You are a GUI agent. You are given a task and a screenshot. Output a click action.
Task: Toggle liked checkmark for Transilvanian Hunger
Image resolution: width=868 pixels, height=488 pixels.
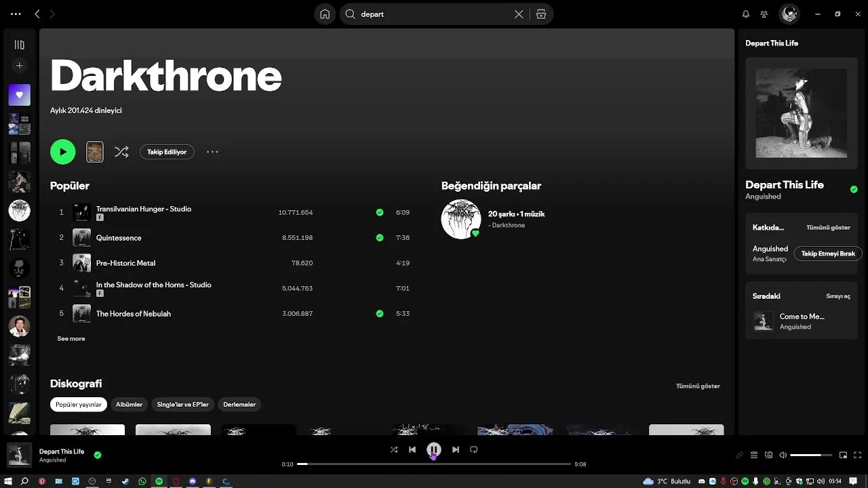380,212
